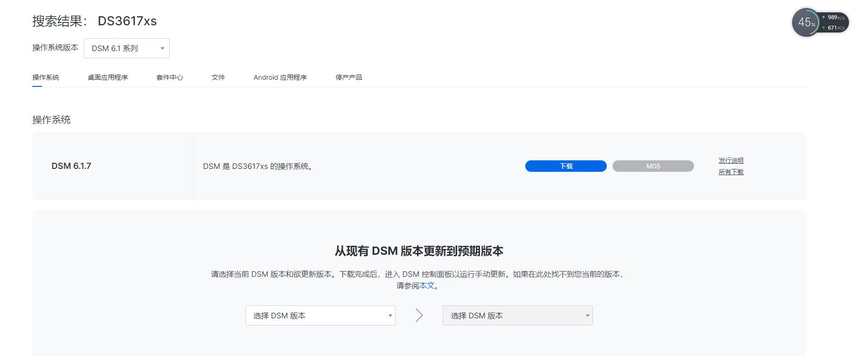Click the DSM 6.1.7 version label
The height and width of the screenshot is (356, 868).
click(71, 166)
